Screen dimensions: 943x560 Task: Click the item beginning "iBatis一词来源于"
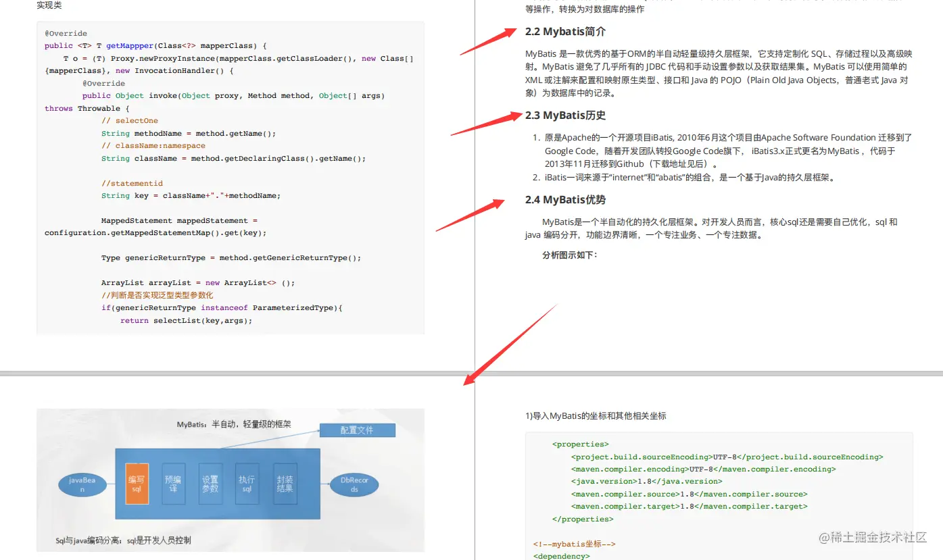(690, 178)
